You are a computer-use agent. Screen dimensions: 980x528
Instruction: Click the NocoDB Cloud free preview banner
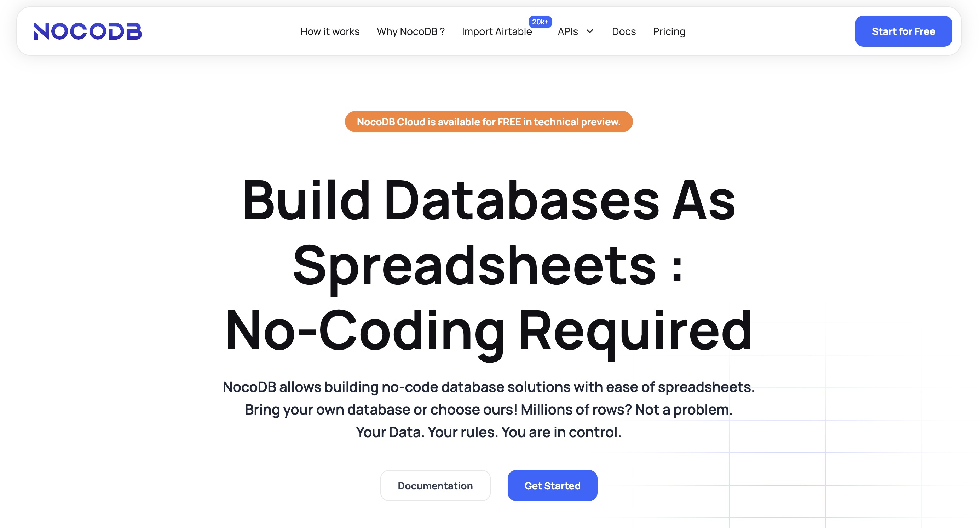pyautogui.click(x=489, y=122)
